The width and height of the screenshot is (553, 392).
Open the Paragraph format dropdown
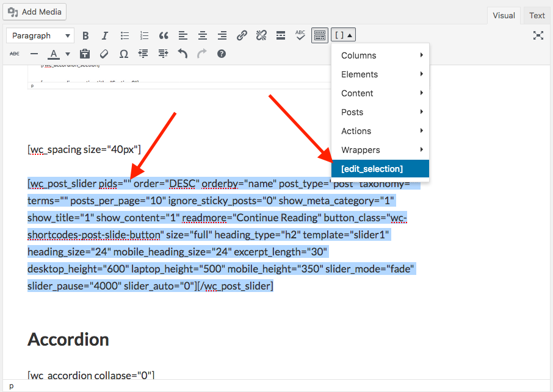[40, 35]
